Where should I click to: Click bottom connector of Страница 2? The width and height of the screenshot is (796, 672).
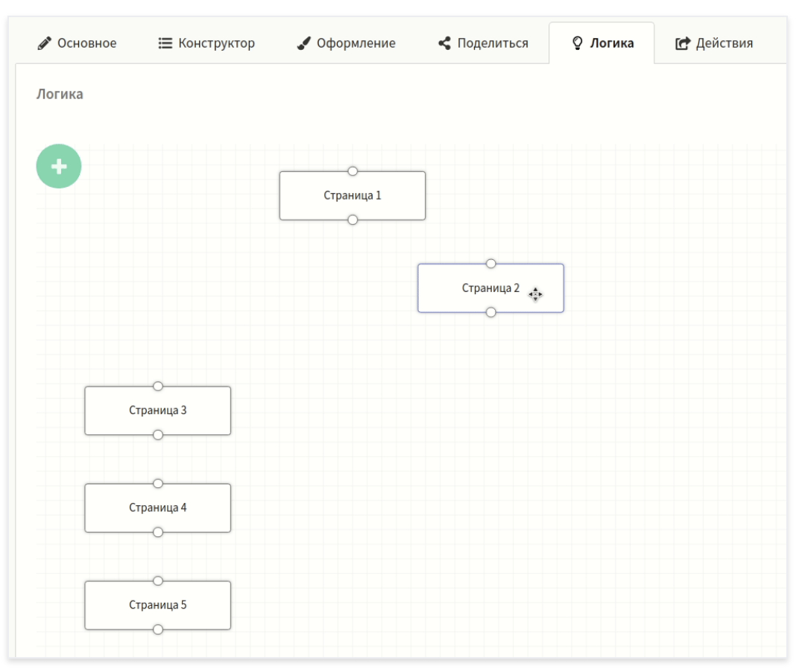coord(490,312)
